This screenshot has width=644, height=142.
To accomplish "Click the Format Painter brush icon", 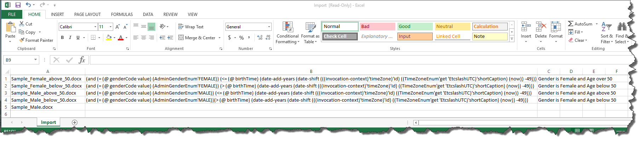I will pyautogui.click(x=22, y=40).
